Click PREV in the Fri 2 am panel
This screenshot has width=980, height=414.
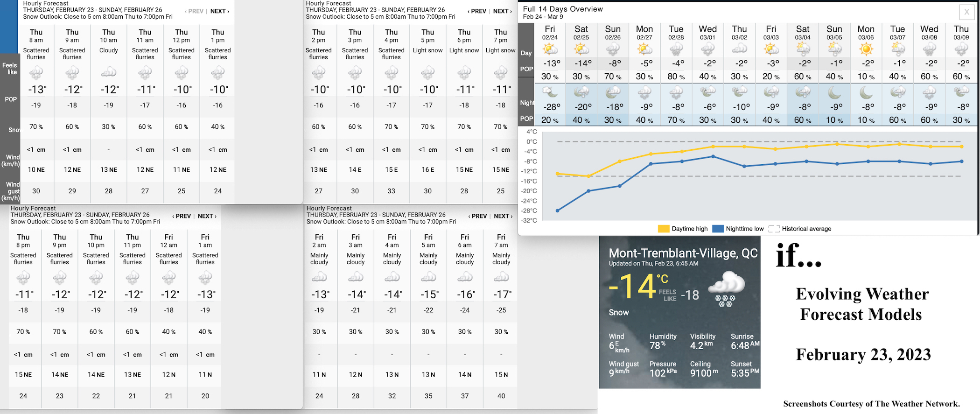pyautogui.click(x=477, y=216)
